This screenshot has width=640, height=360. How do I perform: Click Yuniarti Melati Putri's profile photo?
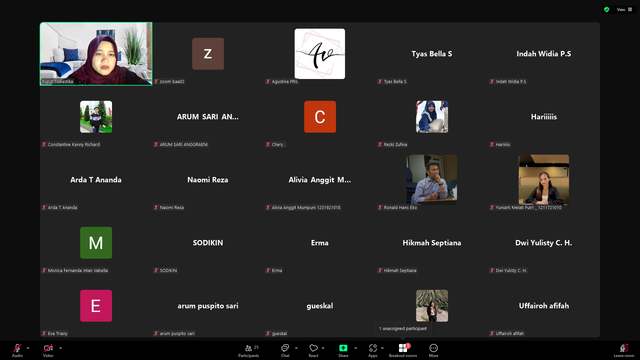pyautogui.click(x=544, y=180)
